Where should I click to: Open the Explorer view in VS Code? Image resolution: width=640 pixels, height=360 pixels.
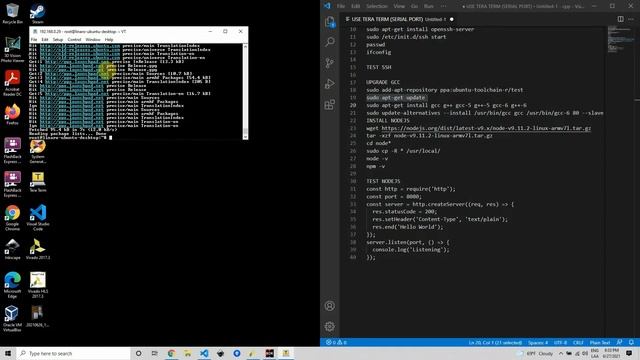click(330, 22)
